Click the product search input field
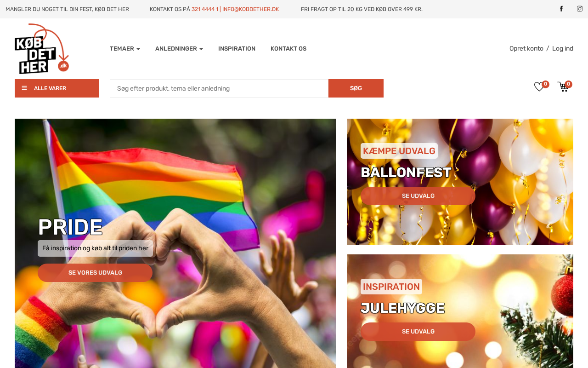Image resolution: width=588 pixels, height=368 pixels. [219, 88]
